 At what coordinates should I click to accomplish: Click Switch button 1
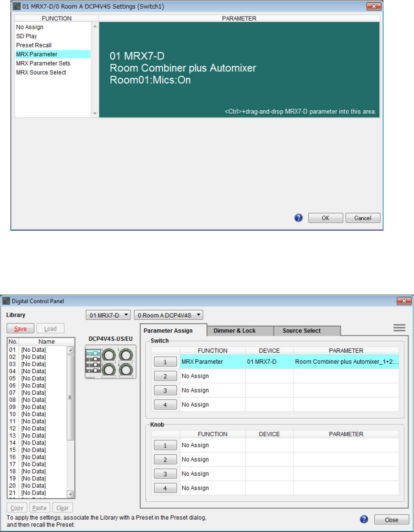point(165,362)
